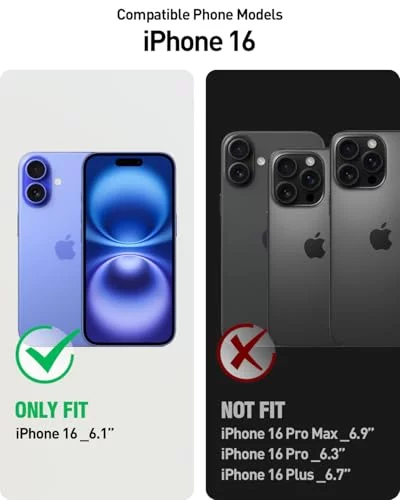400x500 pixels.
Task: Click the blue iPhone wallpaper screen
Action: click(x=129, y=249)
